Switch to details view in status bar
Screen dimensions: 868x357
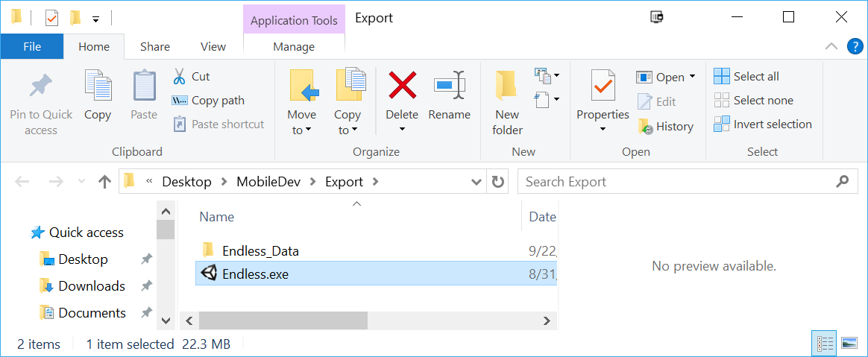click(x=825, y=344)
